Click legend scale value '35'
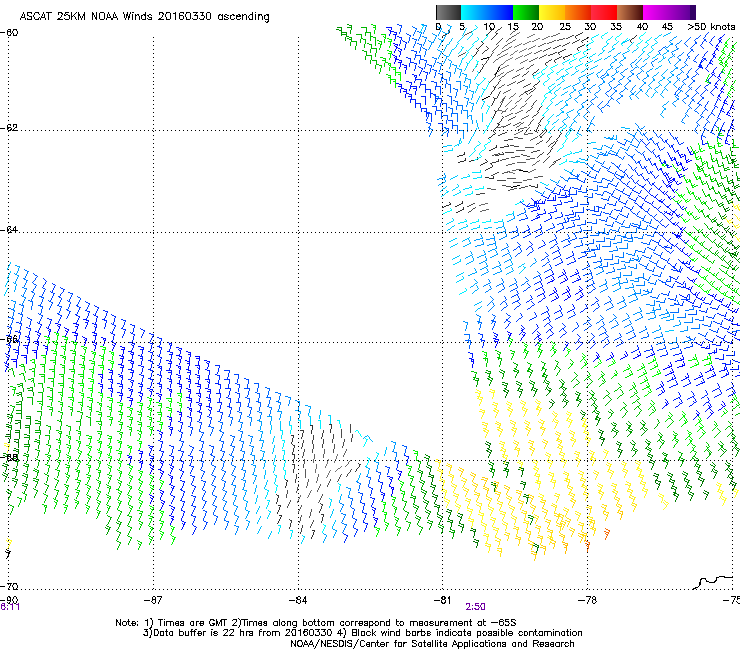Viewport: 740px width, 650px height. (x=616, y=27)
